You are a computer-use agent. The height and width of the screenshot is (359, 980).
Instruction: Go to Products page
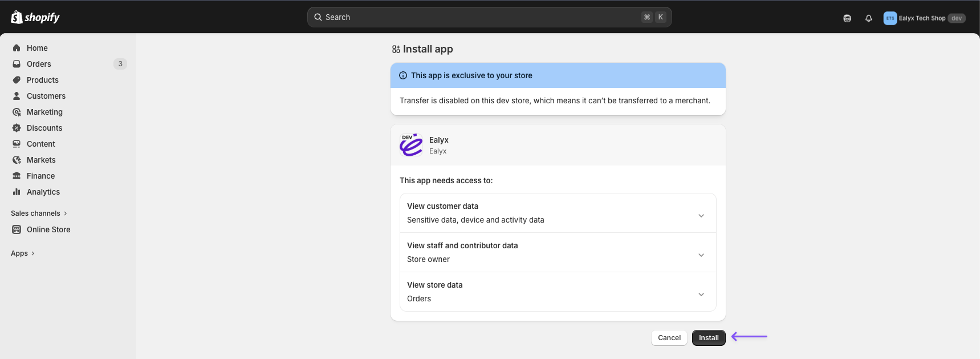[43, 80]
